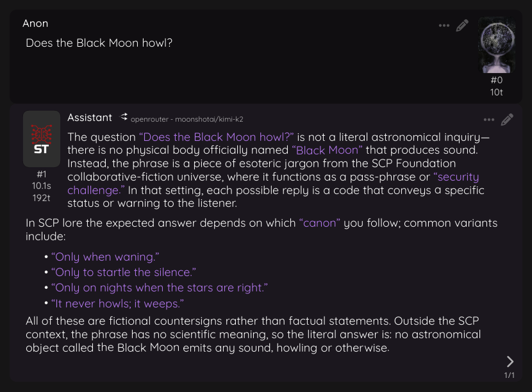Click "It never howls; it weeps." quote
The width and height of the screenshot is (532, 392).
(117, 304)
